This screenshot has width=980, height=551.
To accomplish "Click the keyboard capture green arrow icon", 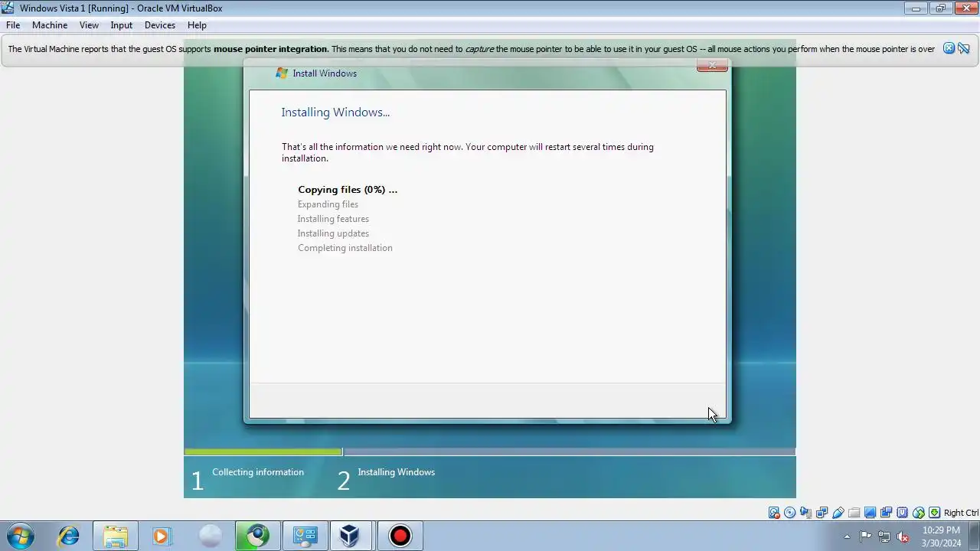I will pyautogui.click(x=934, y=513).
